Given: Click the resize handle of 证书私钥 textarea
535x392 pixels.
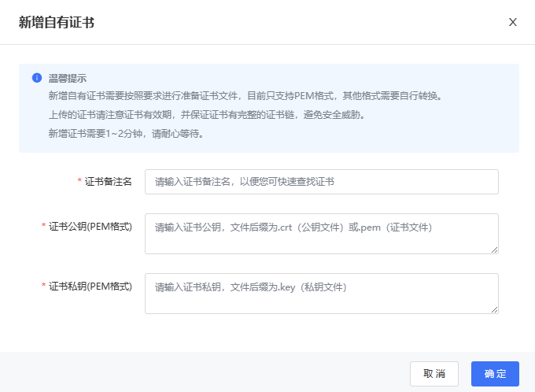Looking at the screenshot, I should coord(494,309).
